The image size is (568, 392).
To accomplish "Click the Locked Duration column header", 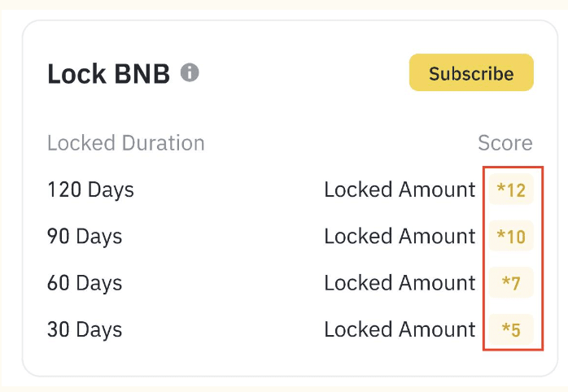I will [x=125, y=143].
